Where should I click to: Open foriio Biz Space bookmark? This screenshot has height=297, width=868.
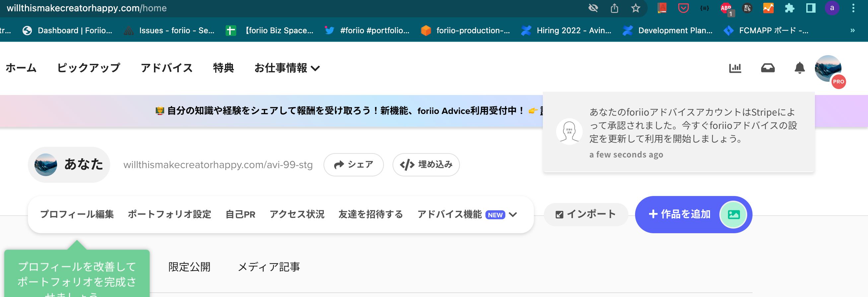[x=269, y=30]
